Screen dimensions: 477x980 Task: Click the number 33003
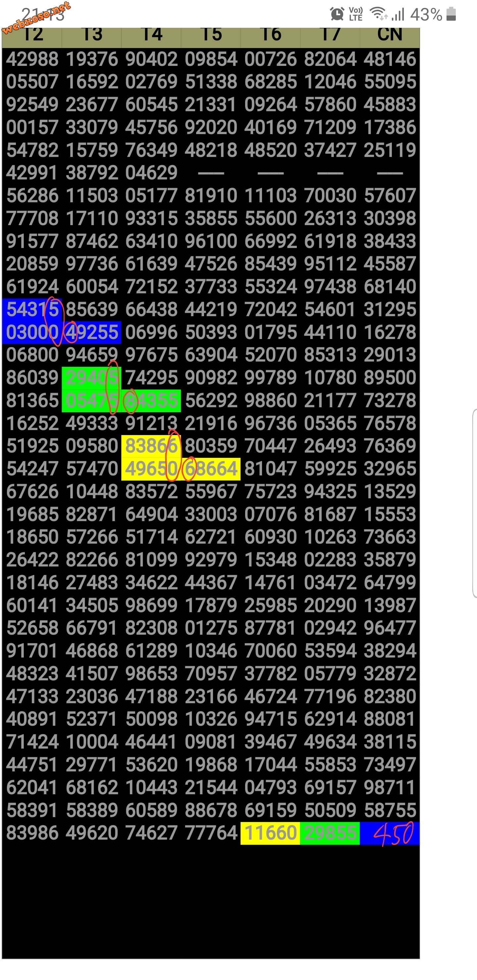(211, 514)
